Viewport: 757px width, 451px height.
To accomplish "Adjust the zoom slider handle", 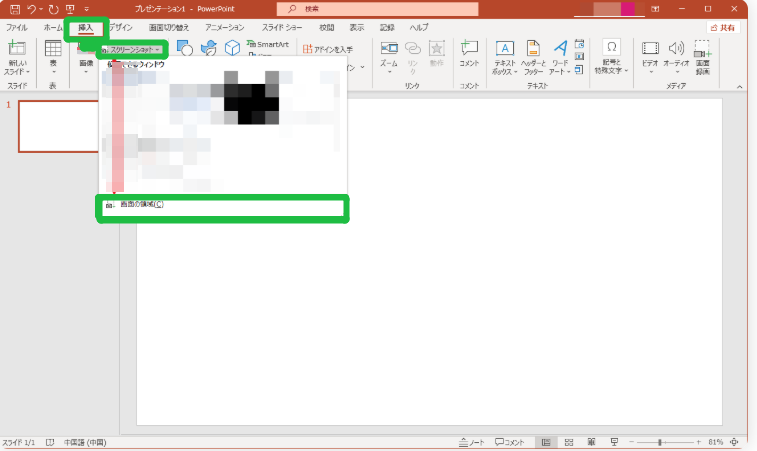I will pos(659,442).
